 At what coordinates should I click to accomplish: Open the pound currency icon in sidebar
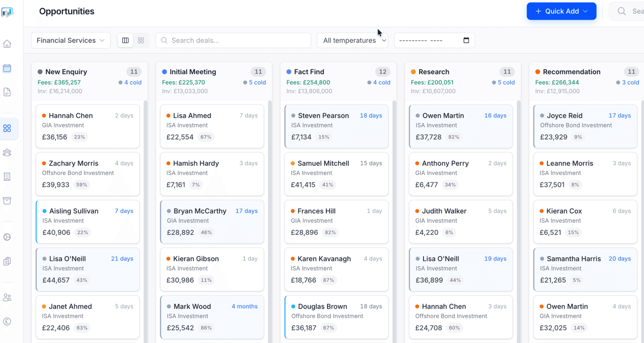[x=7, y=321]
